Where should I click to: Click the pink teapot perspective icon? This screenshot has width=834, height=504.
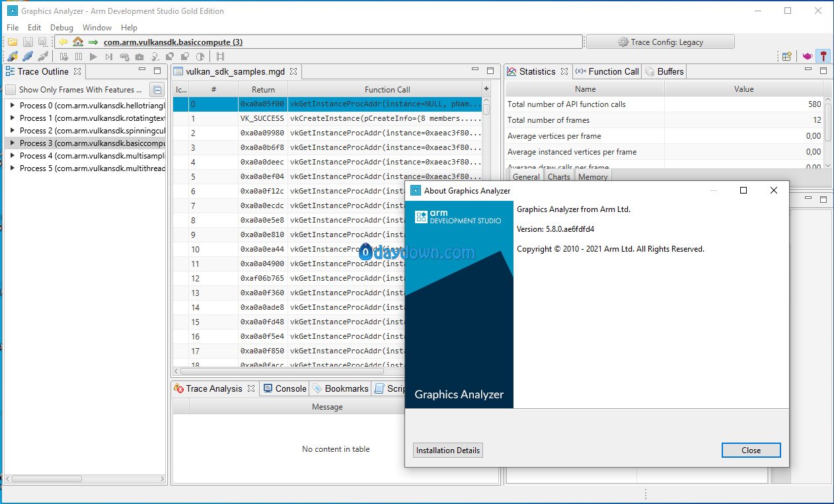(x=808, y=57)
